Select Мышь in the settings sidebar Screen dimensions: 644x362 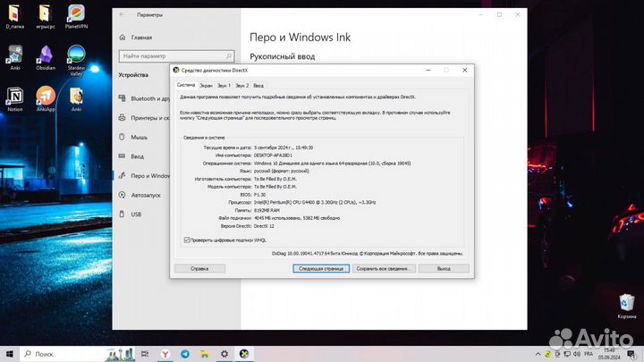[140, 137]
